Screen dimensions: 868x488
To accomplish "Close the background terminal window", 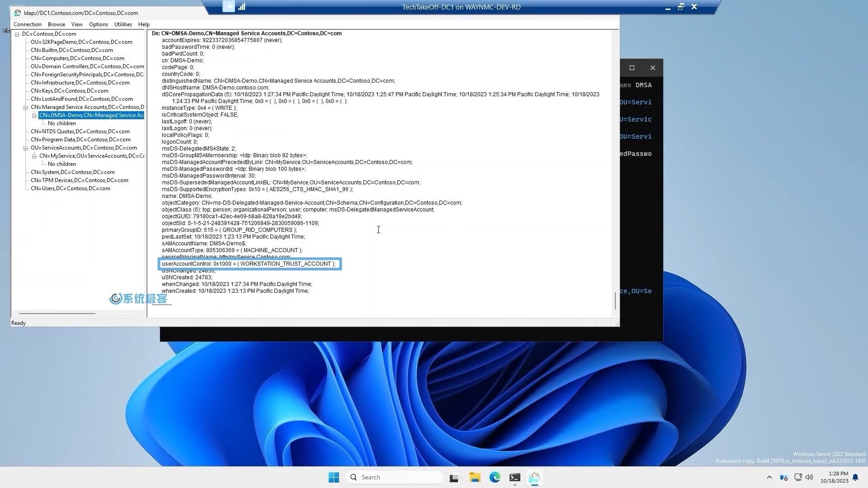I will pos(653,68).
